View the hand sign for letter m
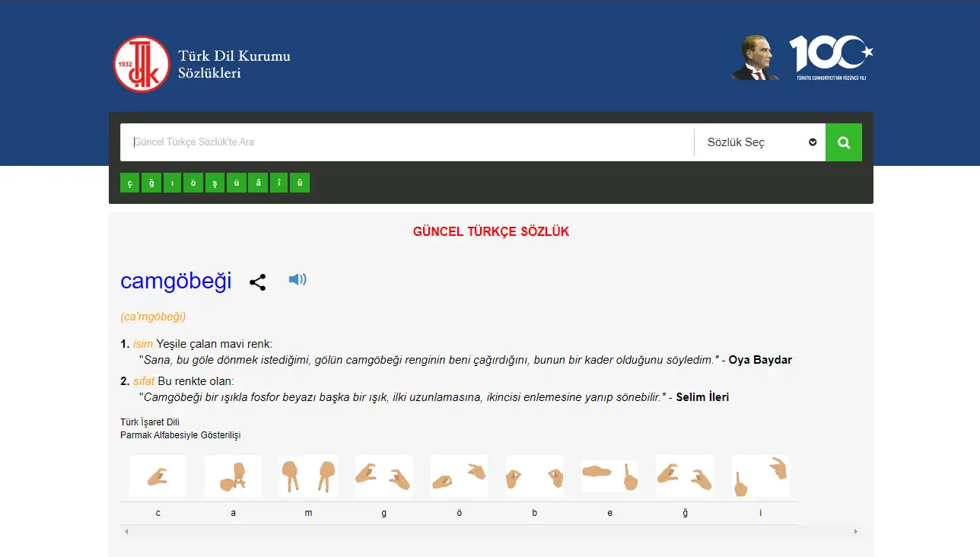 point(308,476)
